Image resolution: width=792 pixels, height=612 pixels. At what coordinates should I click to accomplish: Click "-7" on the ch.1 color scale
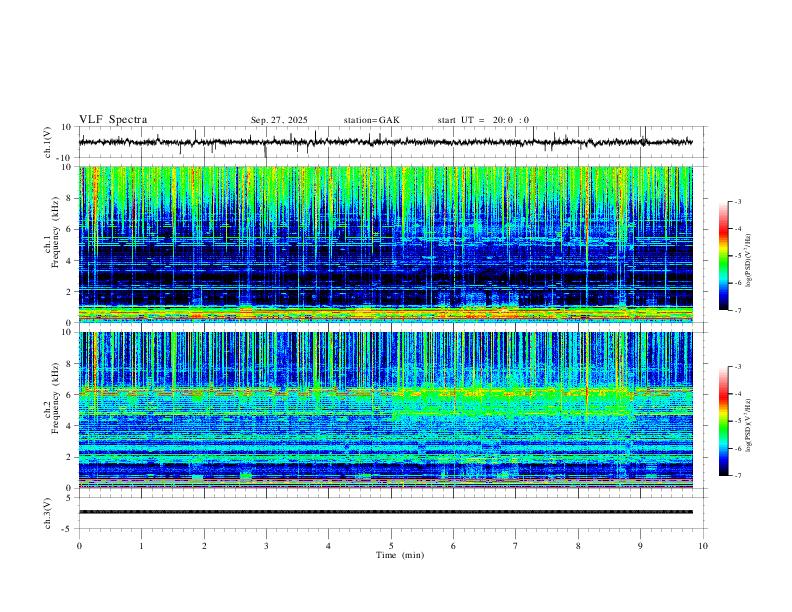coord(738,310)
